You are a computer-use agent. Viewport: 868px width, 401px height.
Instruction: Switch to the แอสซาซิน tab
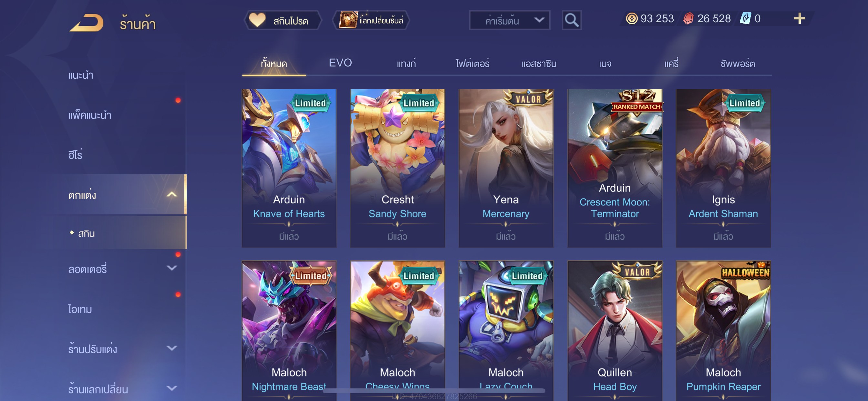click(x=538, y=63)
